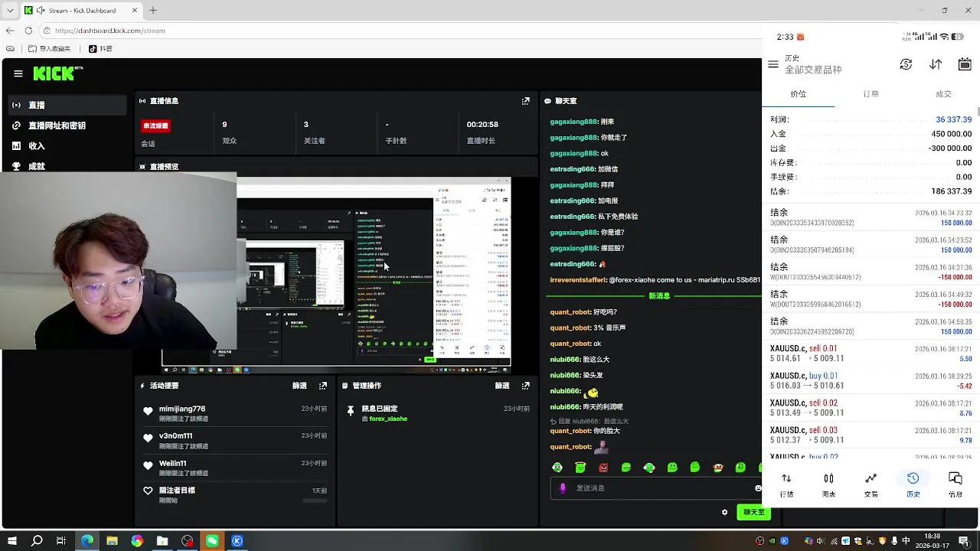Screen dimensions: 980x551
Task: Click the 串流媒體 red status badge
Action: click(155, 126)
